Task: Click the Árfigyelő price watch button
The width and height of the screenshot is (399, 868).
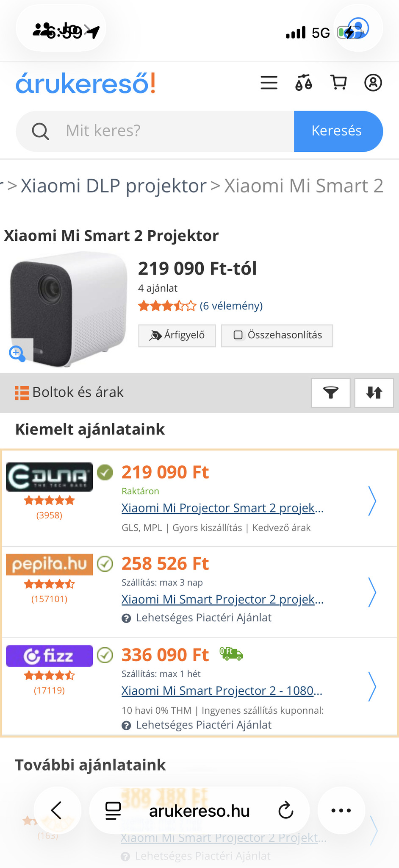Action: pos(177,335)
